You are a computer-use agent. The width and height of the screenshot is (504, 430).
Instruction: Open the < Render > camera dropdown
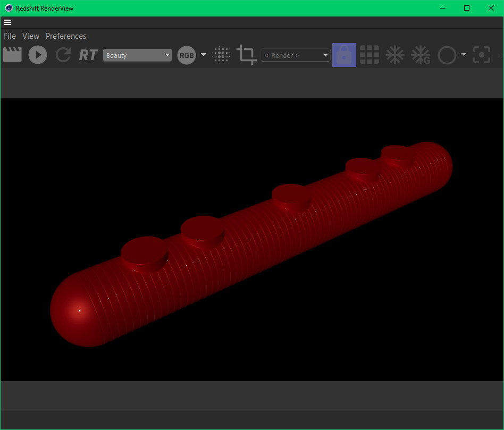[x=296, y=55]
